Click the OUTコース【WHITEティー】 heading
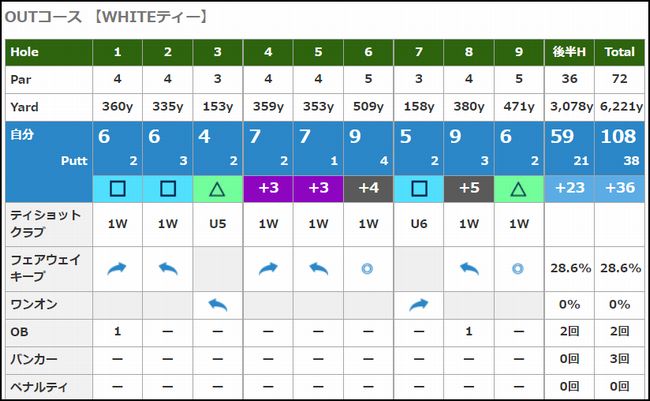 [107, 17]
